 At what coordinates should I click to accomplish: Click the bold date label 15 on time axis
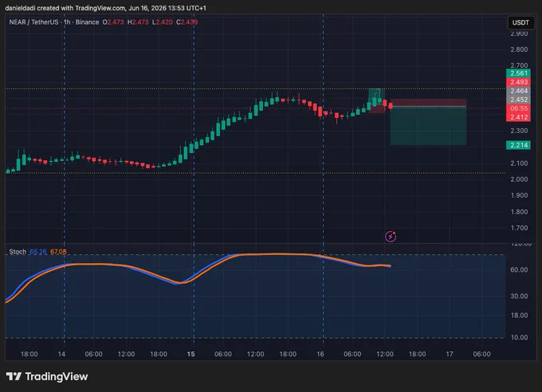click(190, 354)
